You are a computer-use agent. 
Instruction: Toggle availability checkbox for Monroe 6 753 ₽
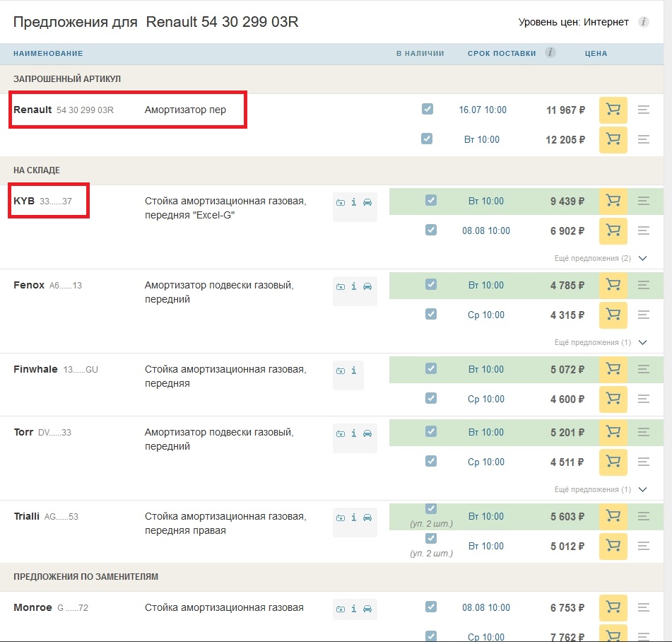point(431,607)
